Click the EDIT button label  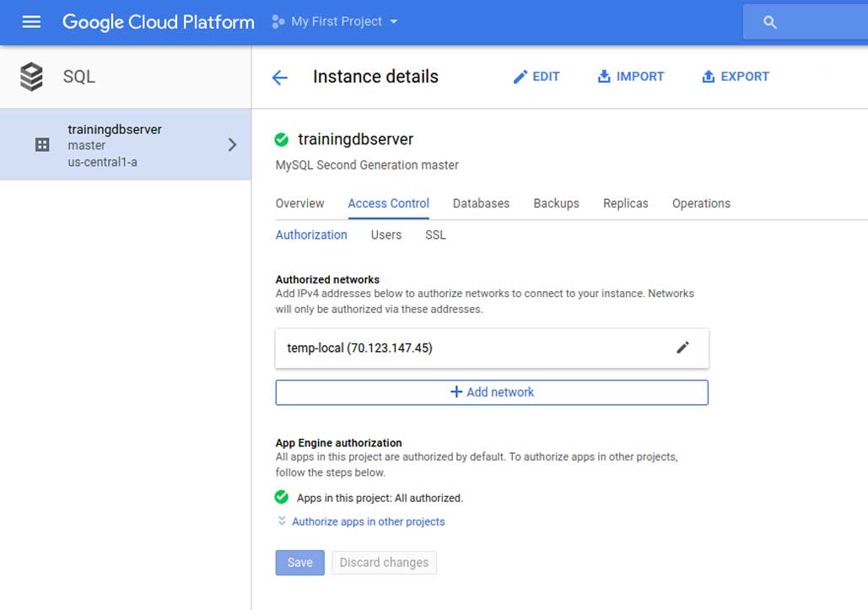(546, 77)
